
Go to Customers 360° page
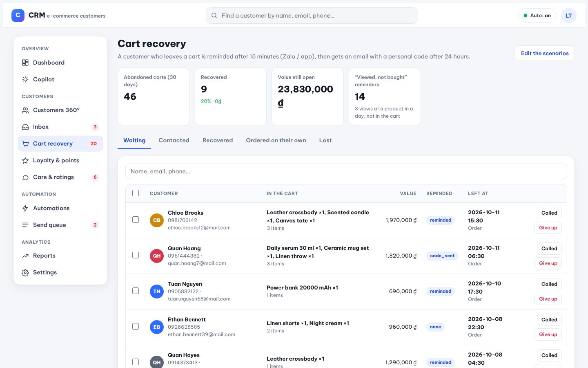click(x=60, y=110)
